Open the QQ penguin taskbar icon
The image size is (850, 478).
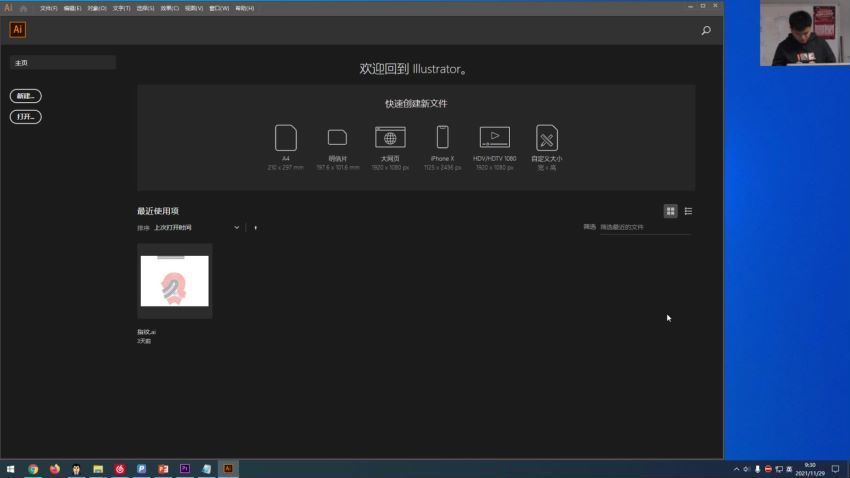(76, 469)
